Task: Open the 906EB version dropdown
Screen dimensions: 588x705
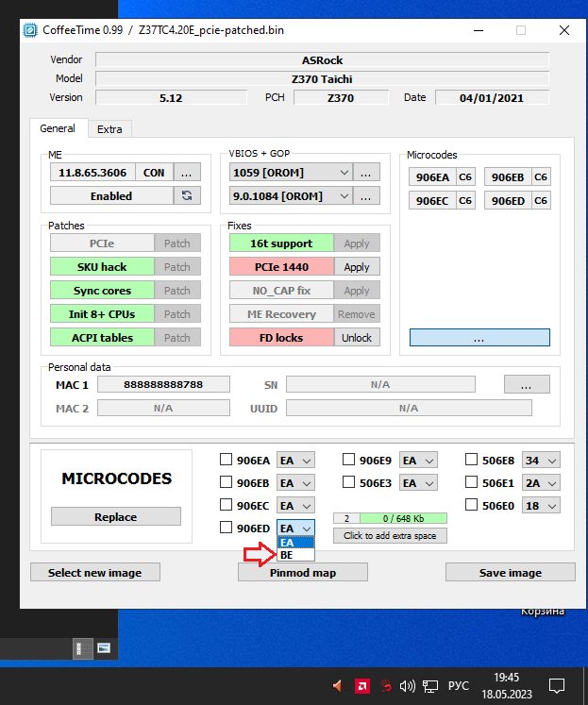Action: [295, 483]
